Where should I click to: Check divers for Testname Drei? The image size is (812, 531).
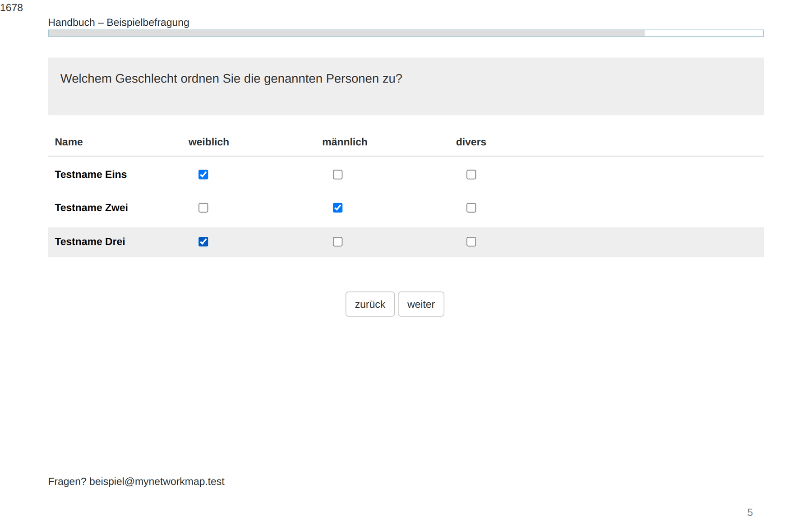coord(471,242)
